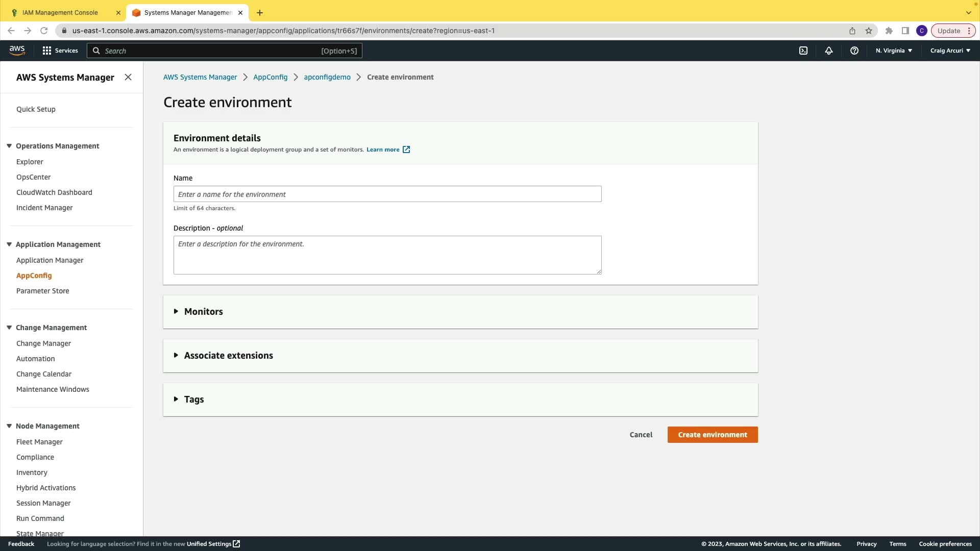Open the Services grid menu

(60, 51)
